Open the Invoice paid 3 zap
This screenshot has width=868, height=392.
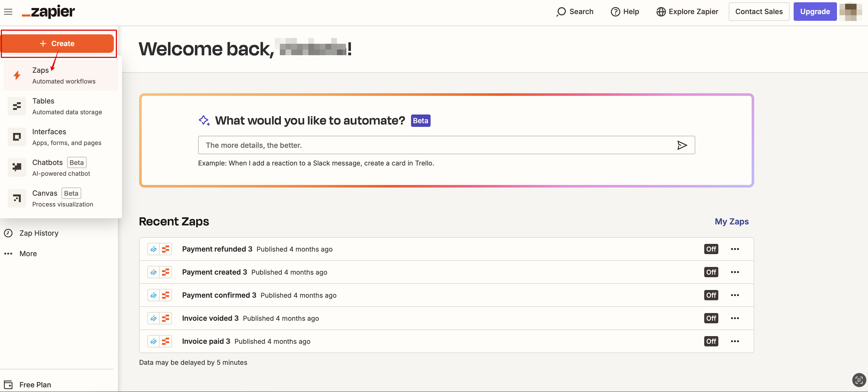click(206, 341)
